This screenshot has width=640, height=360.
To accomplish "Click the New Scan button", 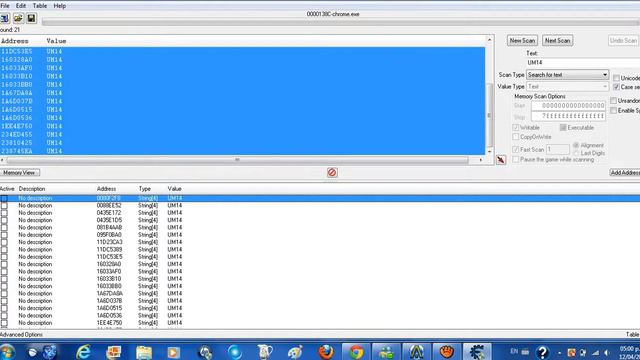I will click(522, 40).
